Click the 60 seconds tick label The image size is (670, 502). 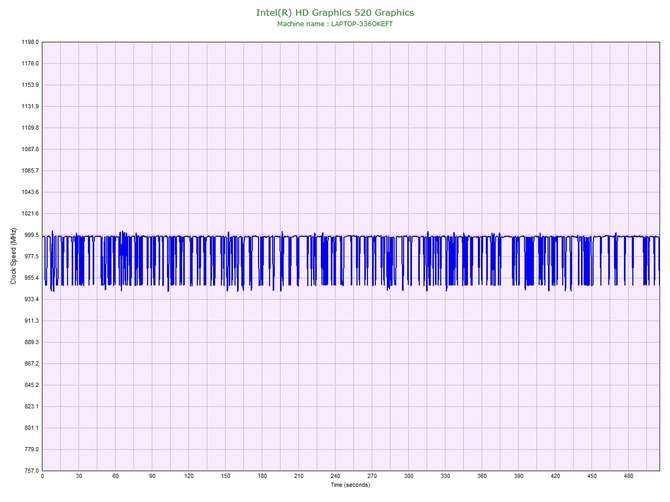pos(115,476)
